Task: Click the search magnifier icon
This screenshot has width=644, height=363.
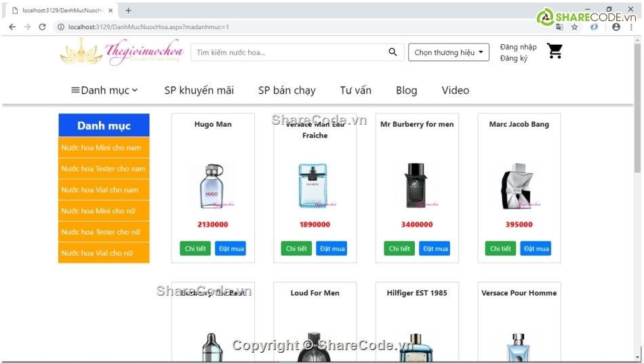Action: point(393,52)
